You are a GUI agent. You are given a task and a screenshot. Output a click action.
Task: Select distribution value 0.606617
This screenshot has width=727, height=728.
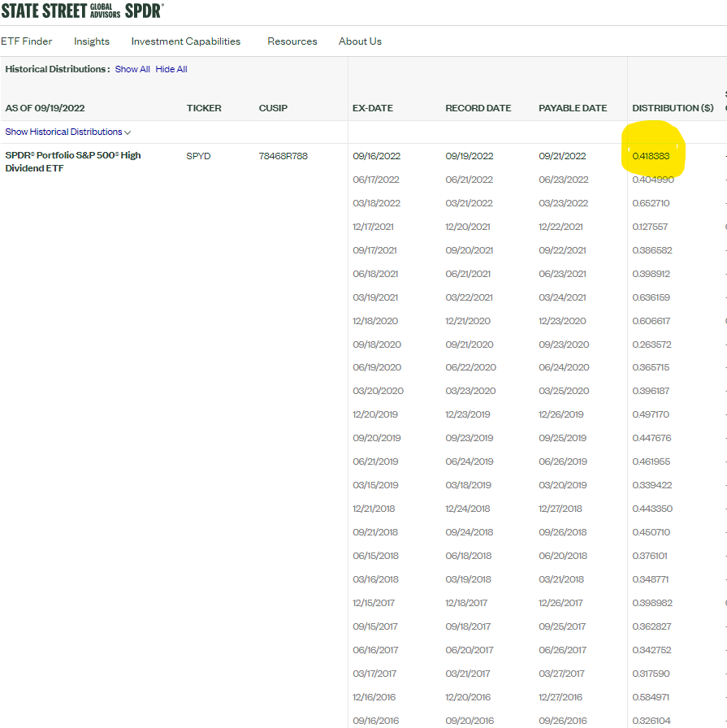pos(651,321)
